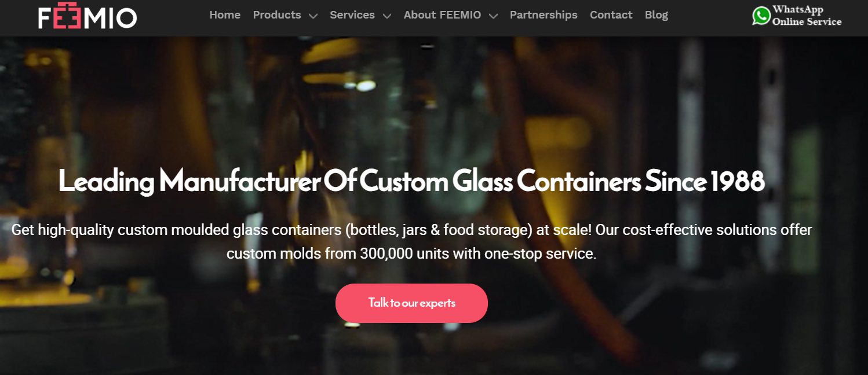Click the line starting Get high-quality custom
Image resolution: width=868 pixels, height=375 pixels.
(411, 230)
